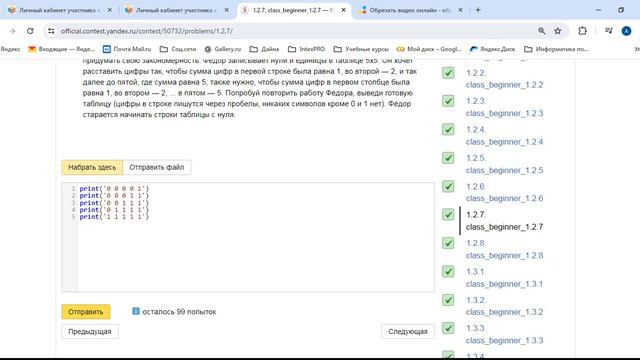
Task: Open the Входящие Яндекс mail bookmark
Action: pyautogui.click(x=61, y=49)
